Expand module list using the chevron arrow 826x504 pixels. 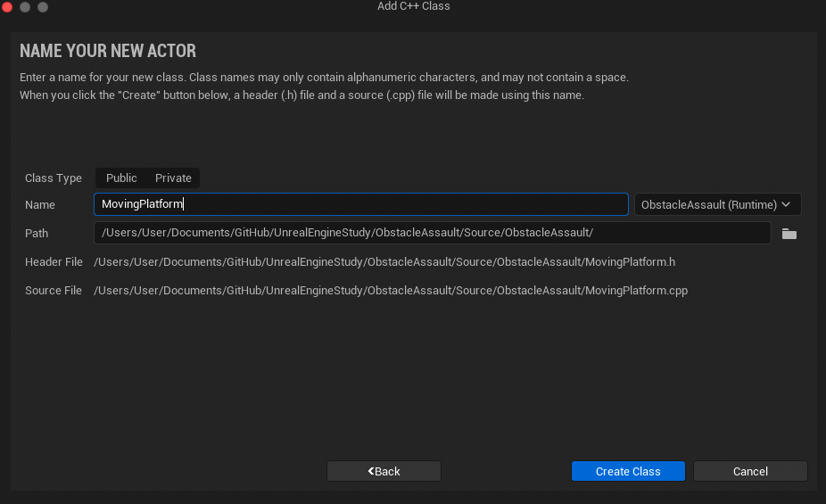[786, 204]
